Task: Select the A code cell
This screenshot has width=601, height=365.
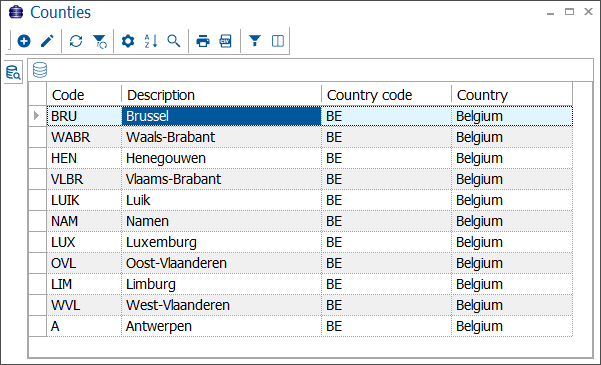Action: tap(84, 326)
